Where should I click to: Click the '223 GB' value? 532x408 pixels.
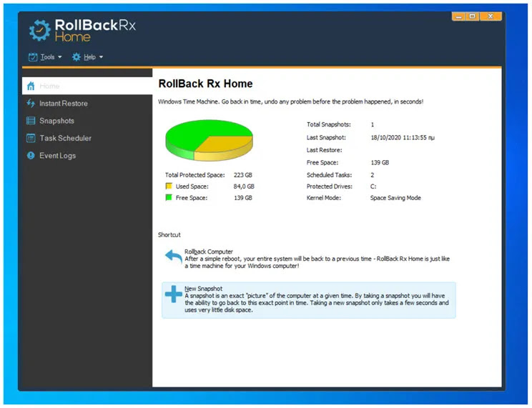click(243, 175)
